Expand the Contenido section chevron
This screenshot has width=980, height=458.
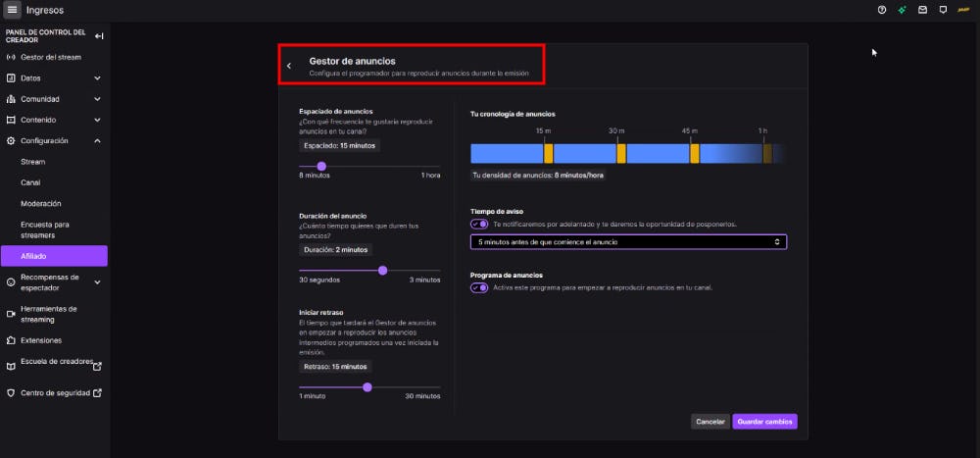(x=97, y=120)
